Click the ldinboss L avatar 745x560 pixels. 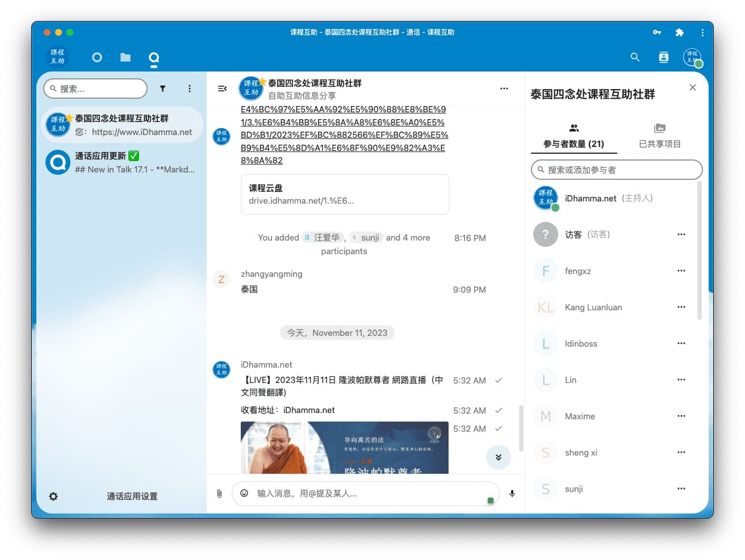click(x=546, y=343)
